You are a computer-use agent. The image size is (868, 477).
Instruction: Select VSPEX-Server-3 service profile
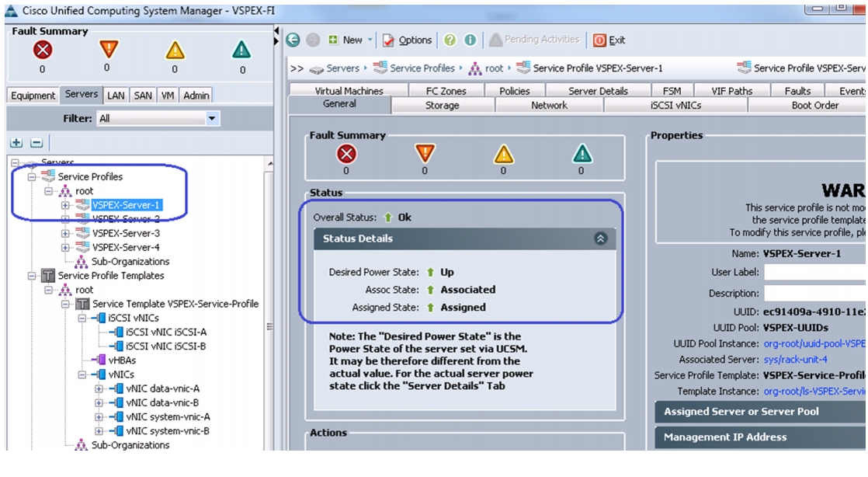(x=127, y=233)
